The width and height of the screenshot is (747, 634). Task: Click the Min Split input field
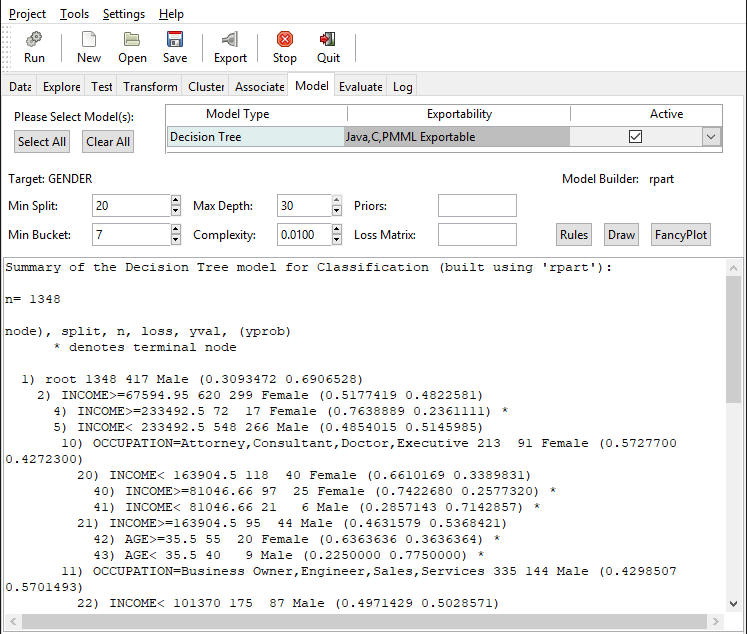(131, 206)
